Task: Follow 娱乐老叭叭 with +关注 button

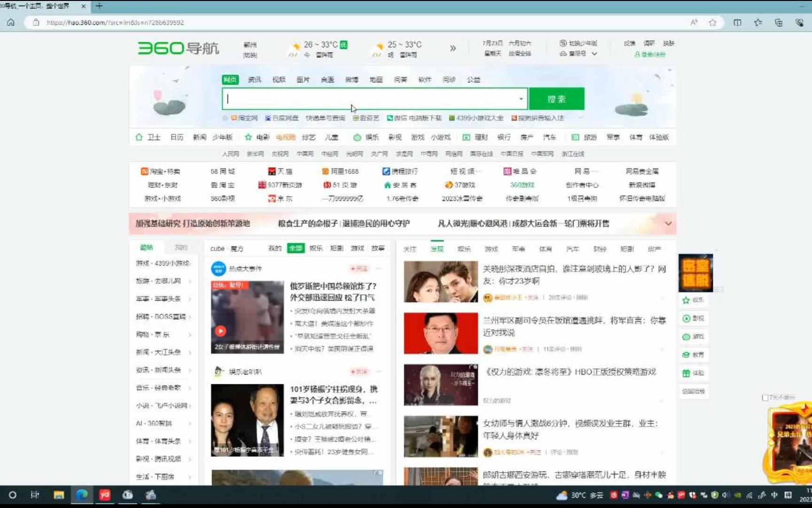Action: point(359,372)
